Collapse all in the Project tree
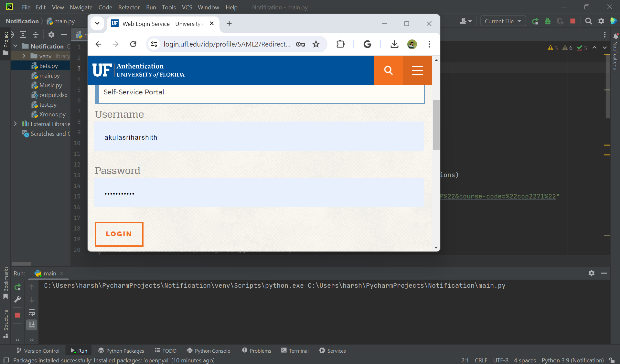 [x=36, y=35]
